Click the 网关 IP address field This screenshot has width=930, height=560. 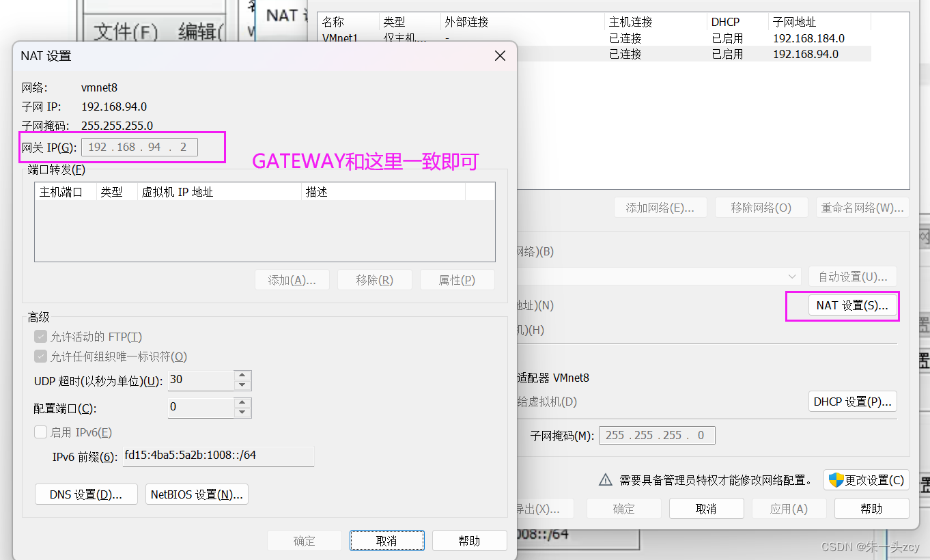point(139,147)
